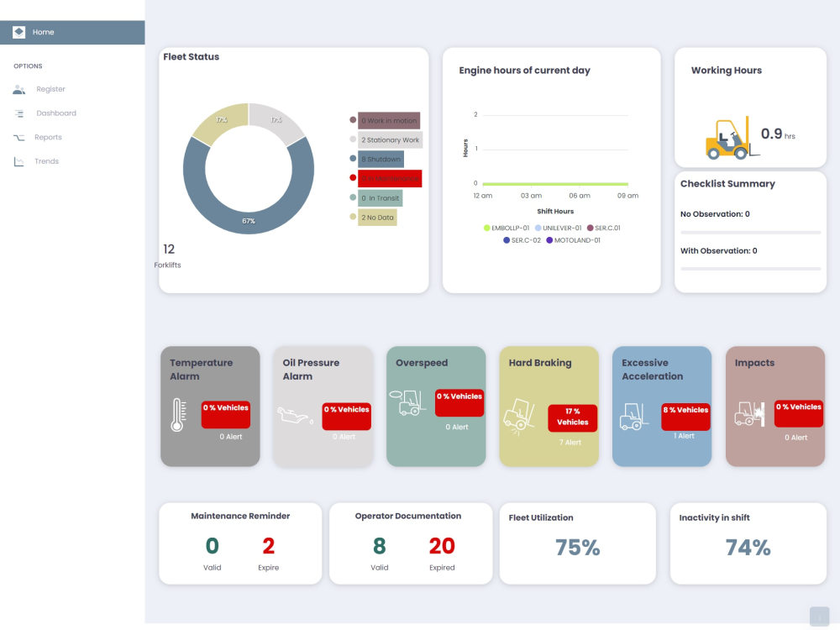The image size is (840, 630).
Task: Click the '0 % Vehicles' badge in Oil Pressure Alarm
Action: click(x=347, y=417)
